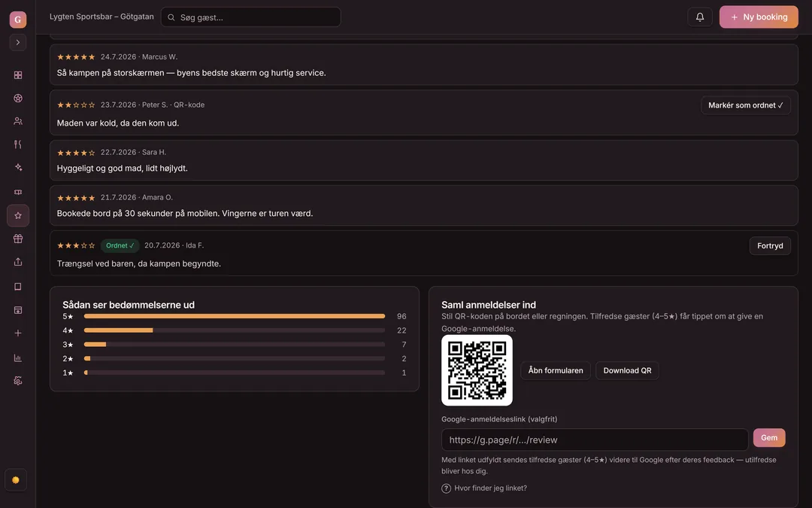Viewport: 812px width, 508px height.
Task: Open the gift card icon in sidebar
Action: pos(18,239)
